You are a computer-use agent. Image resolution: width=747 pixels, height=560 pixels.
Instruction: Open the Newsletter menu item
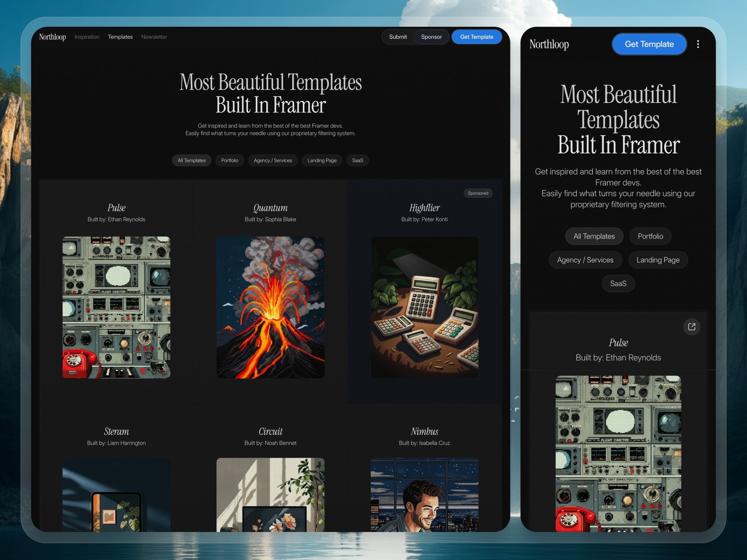154,37
